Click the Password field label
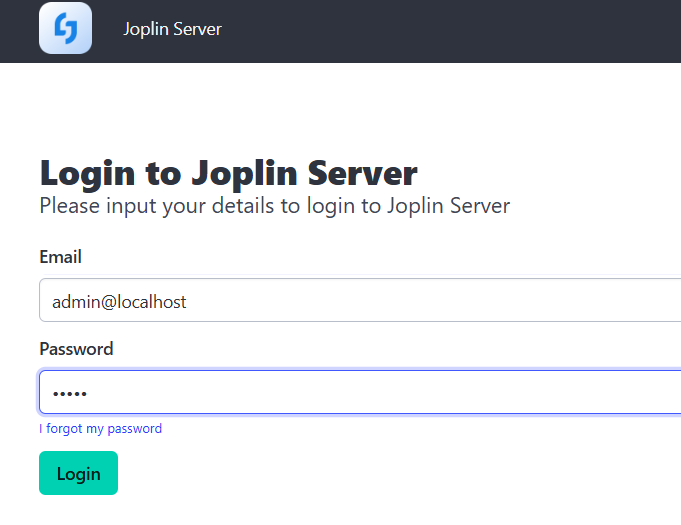The width and height of the screenshot is (681, 525). (x=76, y=349)
